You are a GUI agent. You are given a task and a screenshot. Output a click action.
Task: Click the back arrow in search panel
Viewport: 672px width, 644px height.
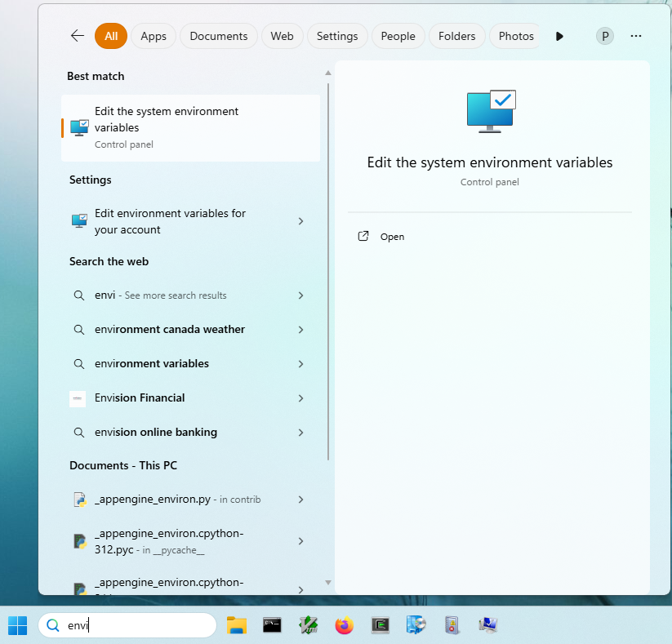click(x=78, y=36)
